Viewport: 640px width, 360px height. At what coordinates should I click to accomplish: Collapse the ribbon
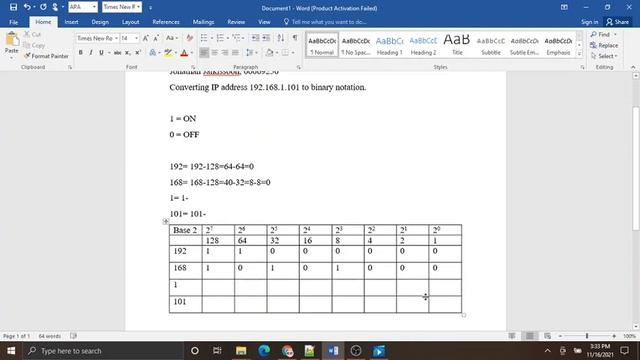tap(633, 67)
